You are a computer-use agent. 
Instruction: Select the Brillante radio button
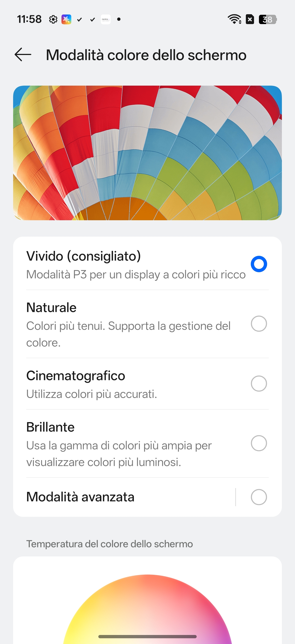[x=259, y=443]
